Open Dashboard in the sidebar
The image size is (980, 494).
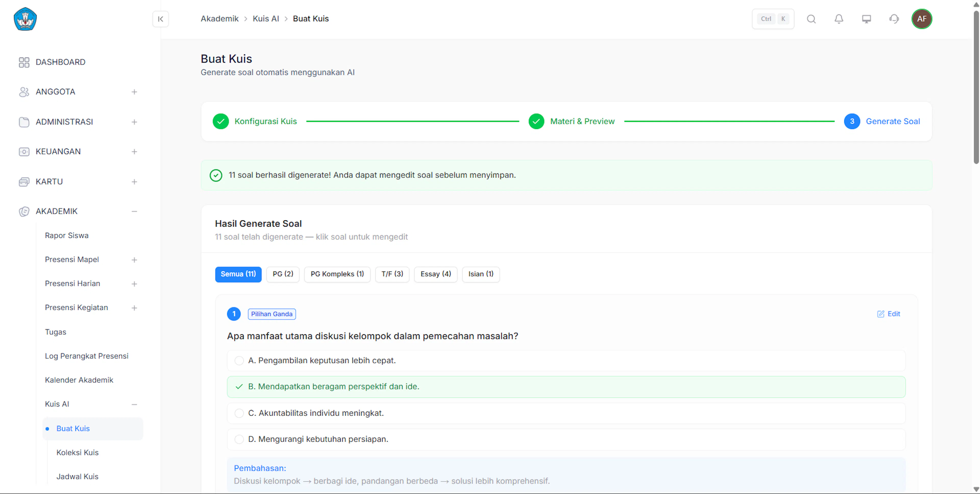click(x=60, y=62)
